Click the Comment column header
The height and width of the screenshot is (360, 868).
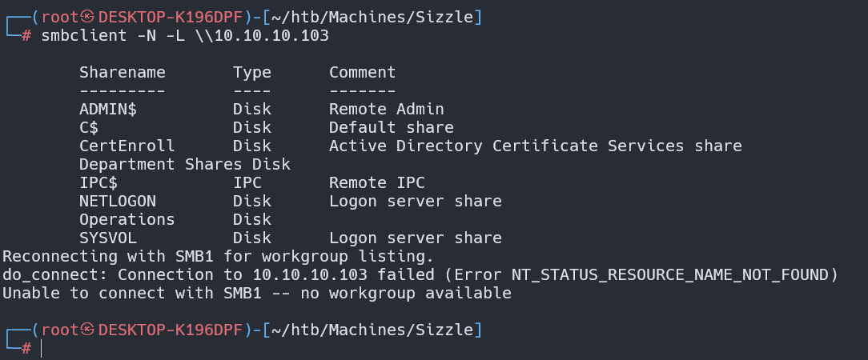click(362, 72)
